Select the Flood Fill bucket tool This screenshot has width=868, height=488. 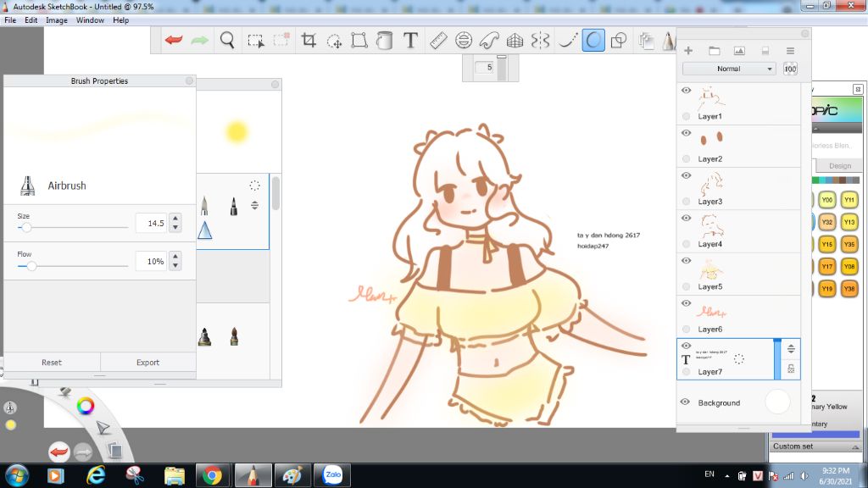pyautogui.click(x=384, y=40)
